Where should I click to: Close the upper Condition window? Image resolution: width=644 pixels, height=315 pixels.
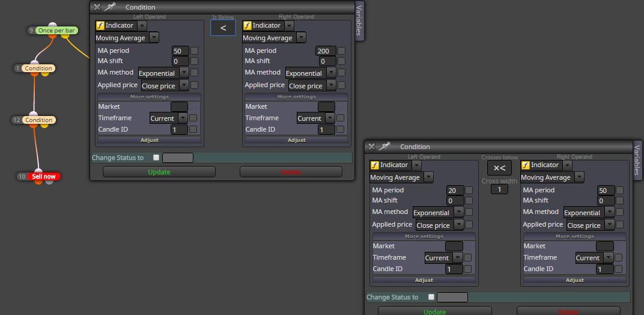(x=97, y=7)
